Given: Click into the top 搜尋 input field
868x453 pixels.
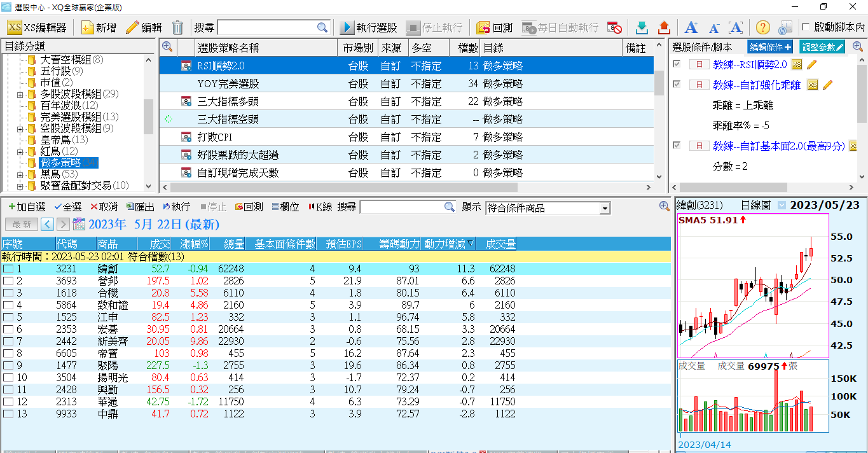Looking at the screenshot, I should point(267,27).
